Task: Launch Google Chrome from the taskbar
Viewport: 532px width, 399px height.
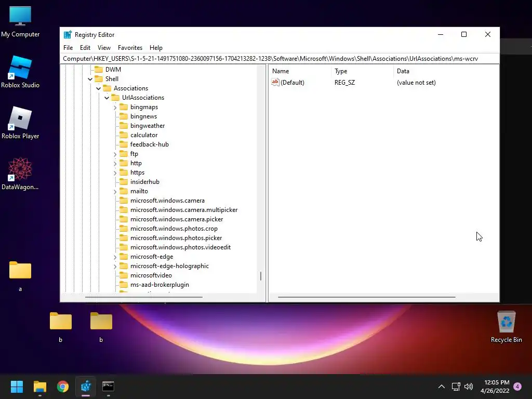Action: pyautogui.click(x=63, y=387)
